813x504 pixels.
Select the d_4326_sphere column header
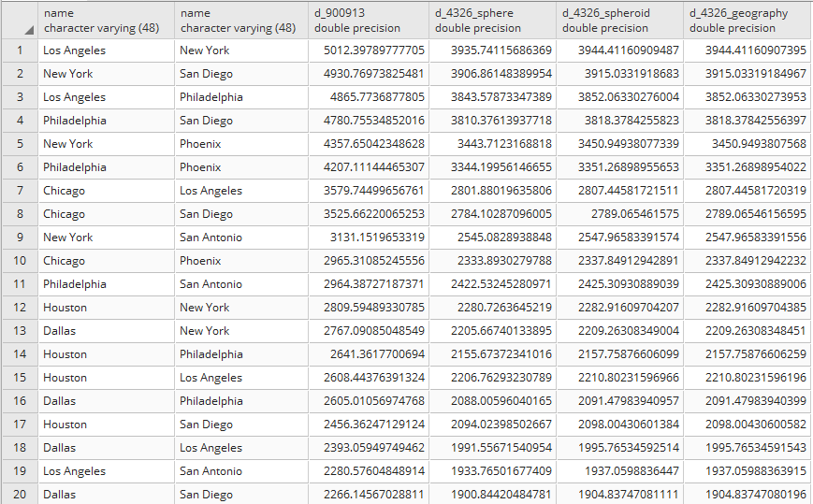click(x=493, y=20)
